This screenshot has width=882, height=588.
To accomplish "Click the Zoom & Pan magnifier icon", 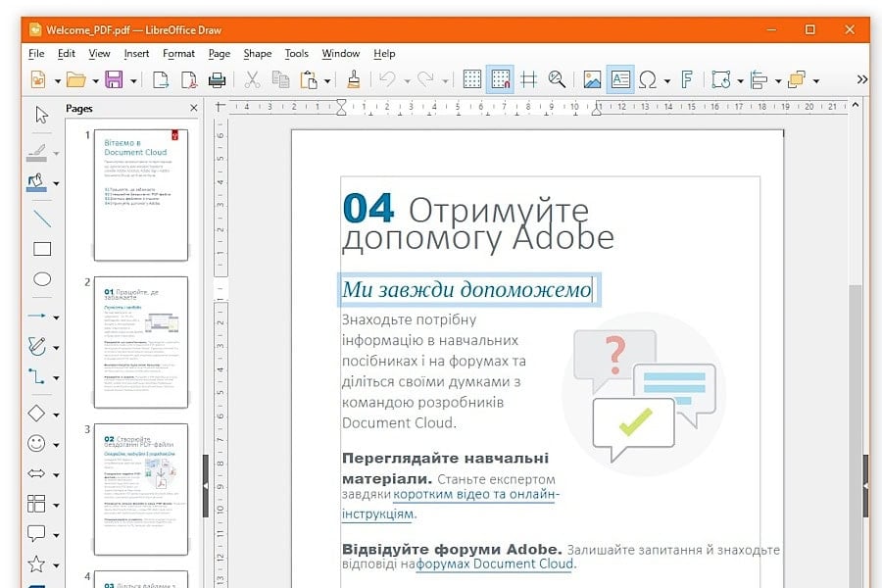I will [557, 79].
